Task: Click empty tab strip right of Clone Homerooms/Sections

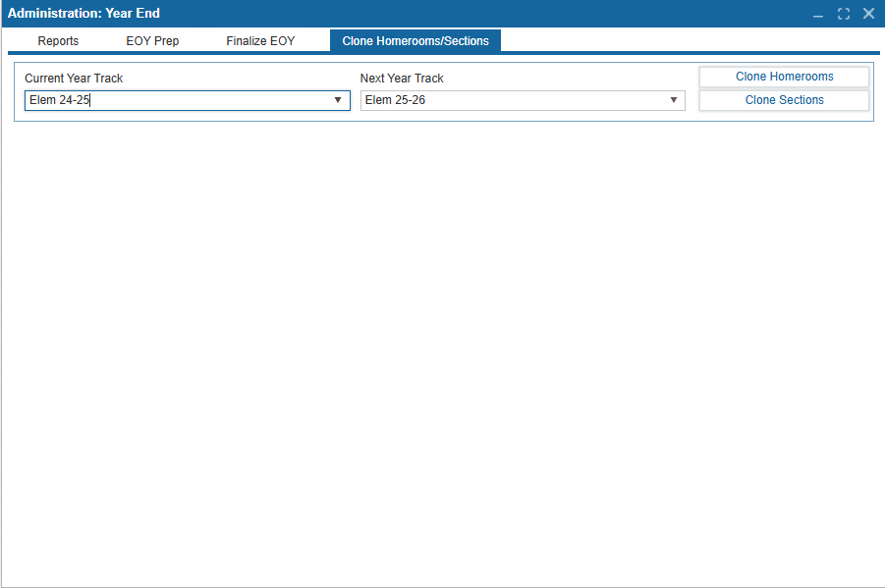Action: [688, 40]
